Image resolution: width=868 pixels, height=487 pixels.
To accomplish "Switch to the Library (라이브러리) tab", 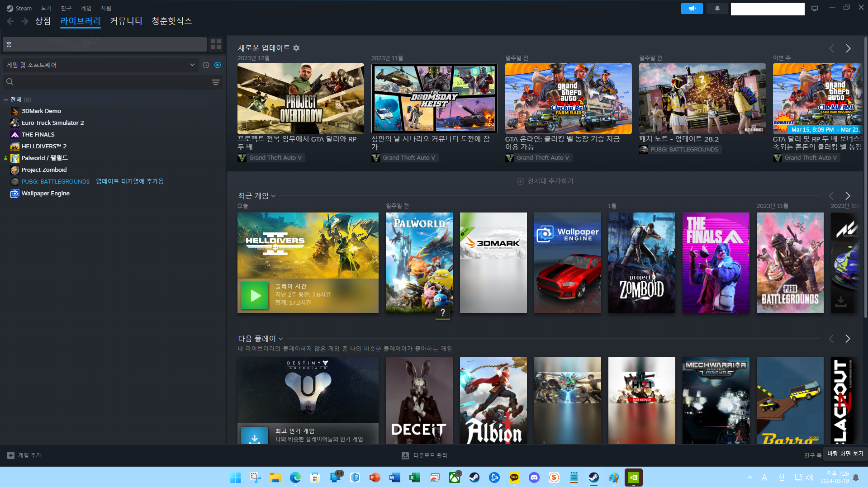I will (80, 21).
